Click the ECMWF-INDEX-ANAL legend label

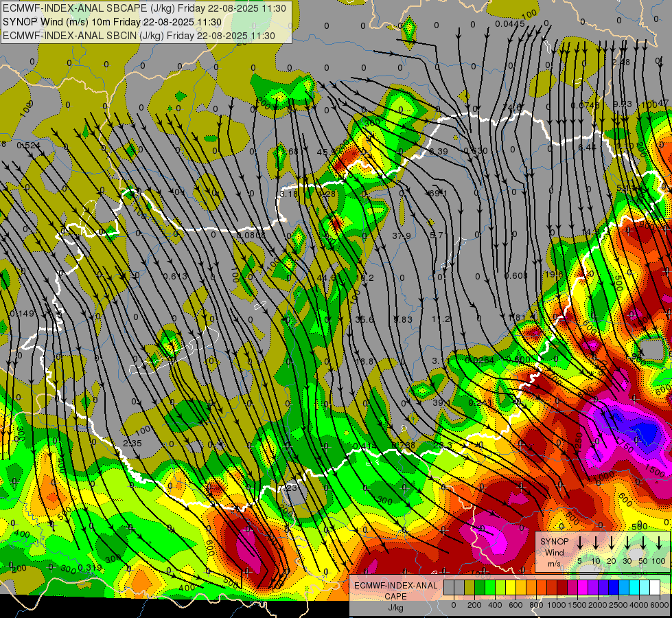click(395, 586)
